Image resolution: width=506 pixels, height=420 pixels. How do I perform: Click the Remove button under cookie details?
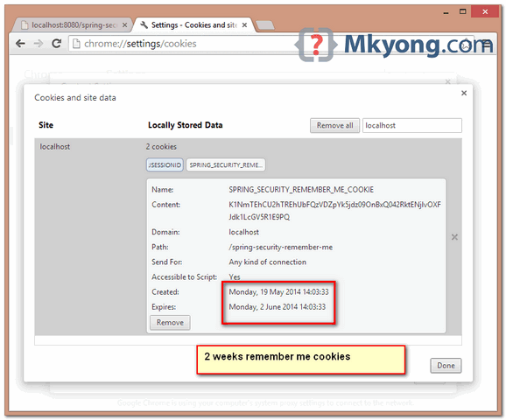tap(170, 322)
